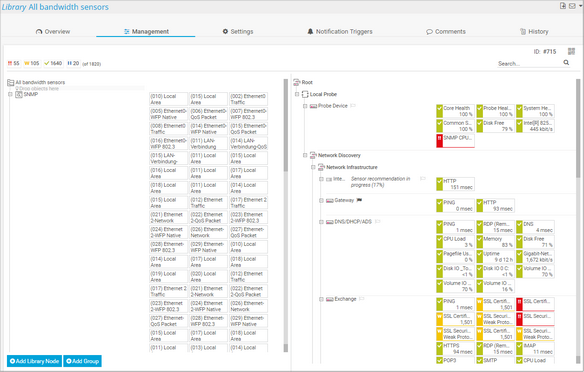Click the SNMP node icon
584x372 pixels.
pyautogui.click(x=19, y=95)
